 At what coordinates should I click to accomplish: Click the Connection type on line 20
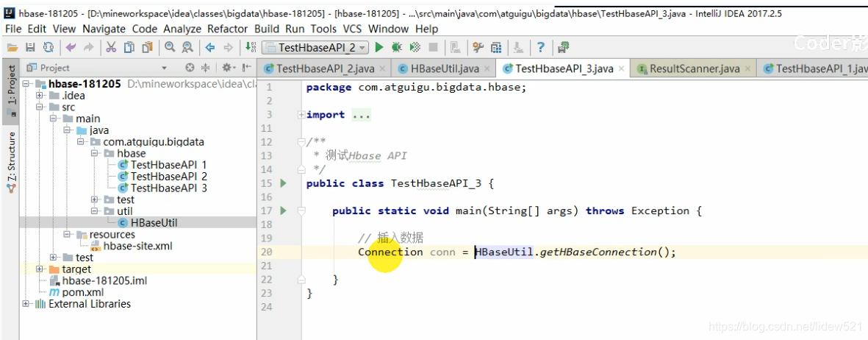(x=390, y=252)
